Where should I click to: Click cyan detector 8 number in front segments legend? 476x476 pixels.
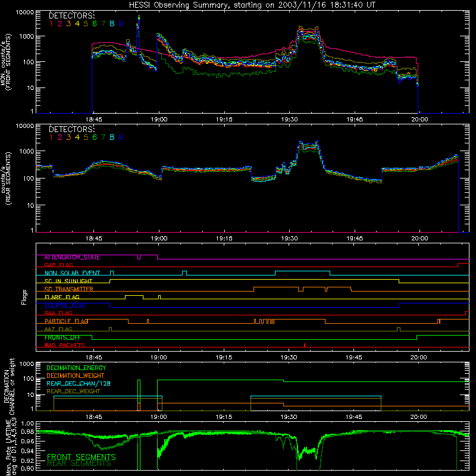(112, 24)
